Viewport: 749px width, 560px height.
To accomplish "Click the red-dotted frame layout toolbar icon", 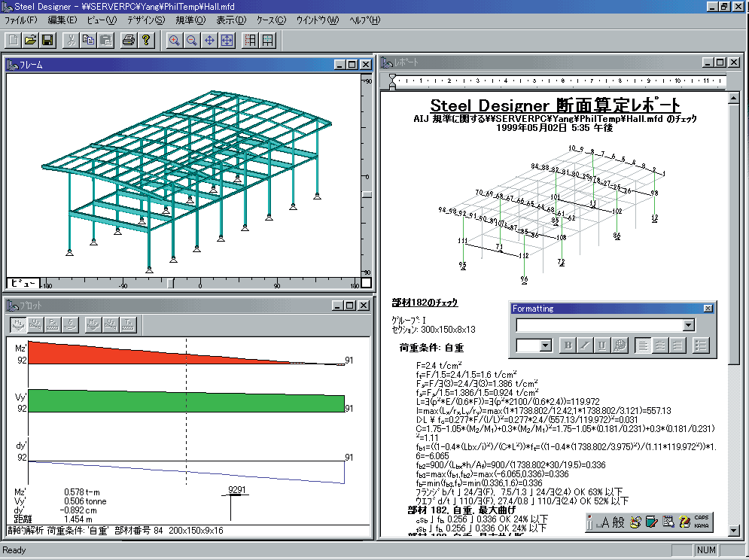I will tap(251, 40).
